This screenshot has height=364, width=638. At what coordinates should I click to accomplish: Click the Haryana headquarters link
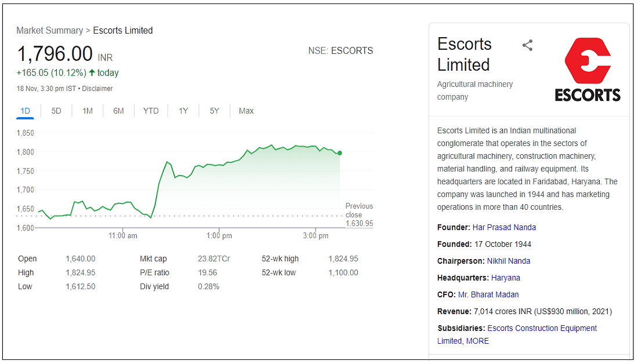pyautogui.click(x=505, y=278)
